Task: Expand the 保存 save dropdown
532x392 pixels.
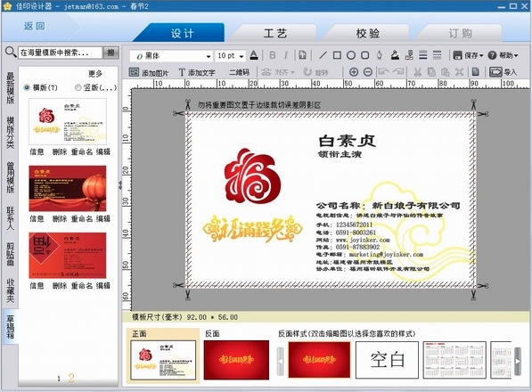Action: 468,55
